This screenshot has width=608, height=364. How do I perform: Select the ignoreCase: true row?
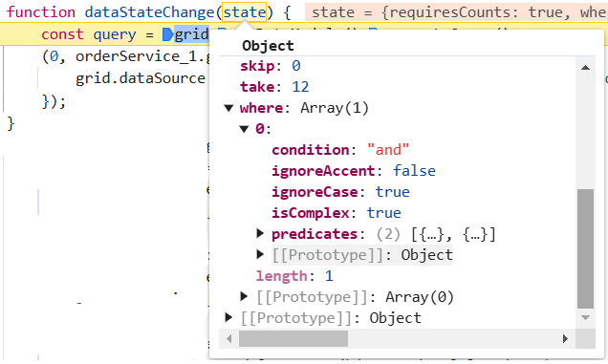click(x=340, y=192)
